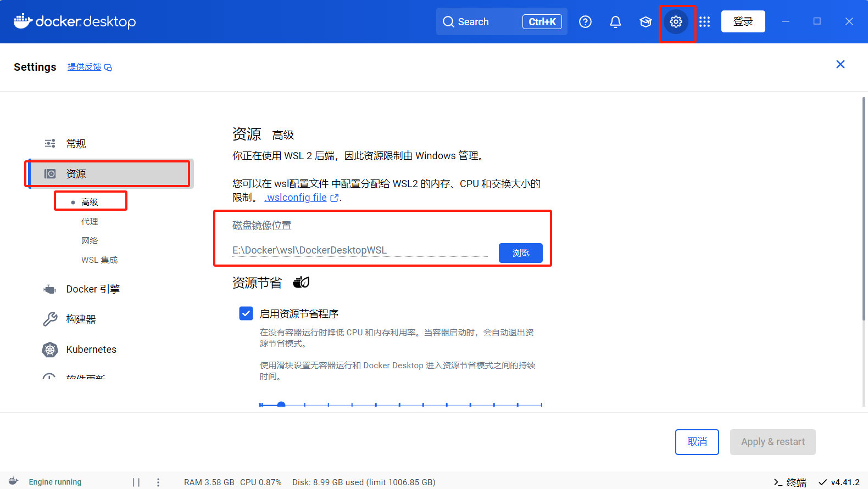Image resolution: width=868 pixels, height=489 pixels.
Task: Select the 常规 (General) settings section
Action: pos(109,144)
